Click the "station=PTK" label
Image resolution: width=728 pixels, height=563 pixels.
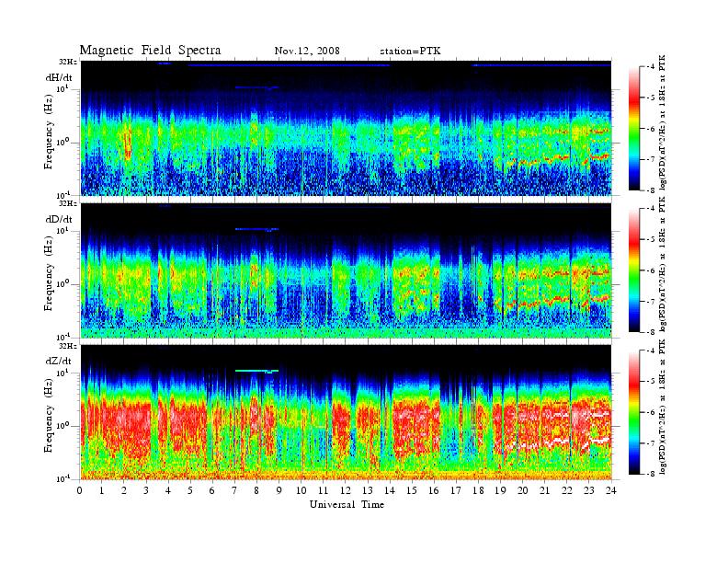click(x=411, y=52)
